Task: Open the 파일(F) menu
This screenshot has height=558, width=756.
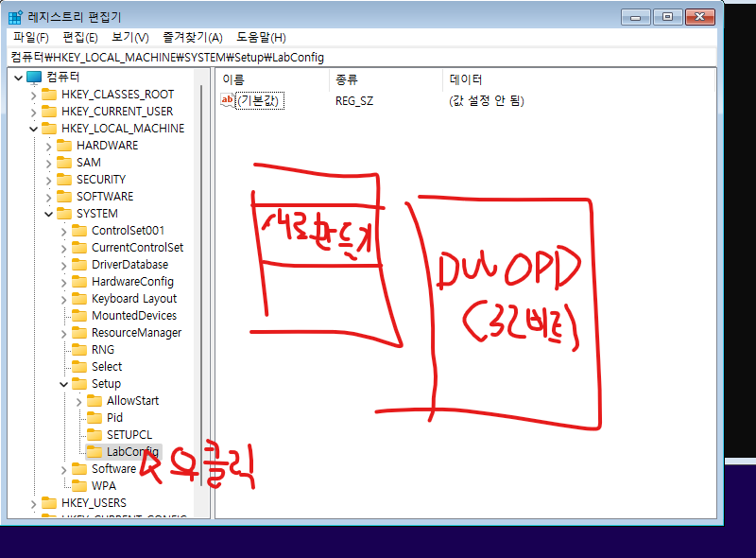Action: point(31,38)
